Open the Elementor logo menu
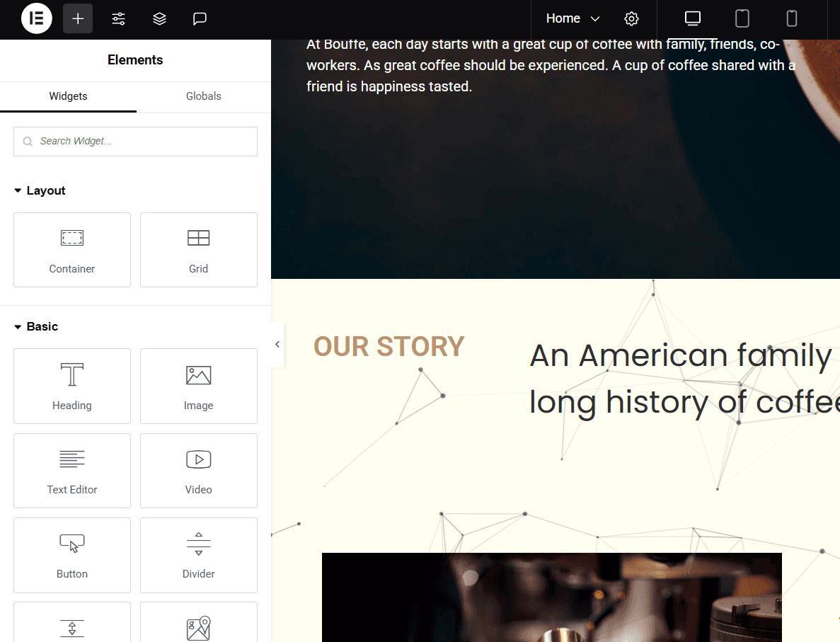Image resolution: width=840 pixels, height=642 pixels. click(37, 18)
